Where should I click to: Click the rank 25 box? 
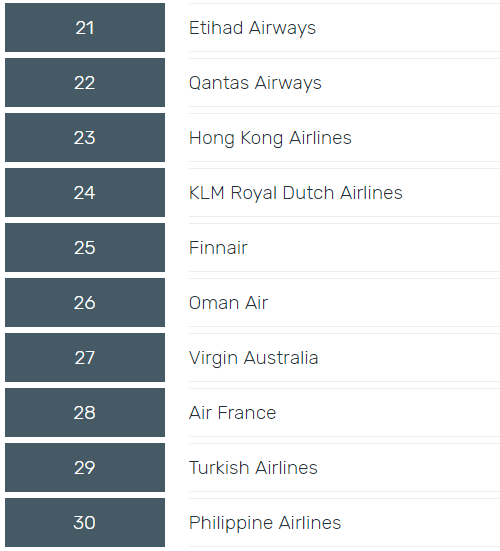coord(85,247)
